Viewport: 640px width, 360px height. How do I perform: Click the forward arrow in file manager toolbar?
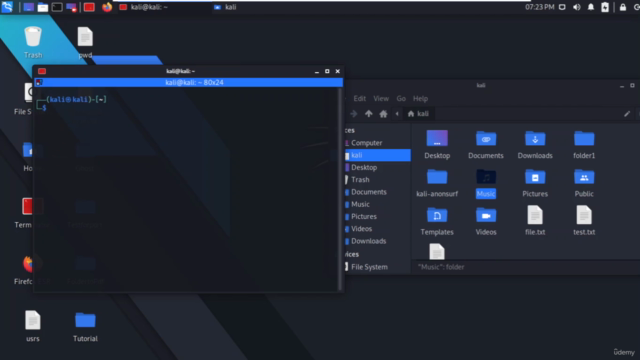click(x=354, y=114)
